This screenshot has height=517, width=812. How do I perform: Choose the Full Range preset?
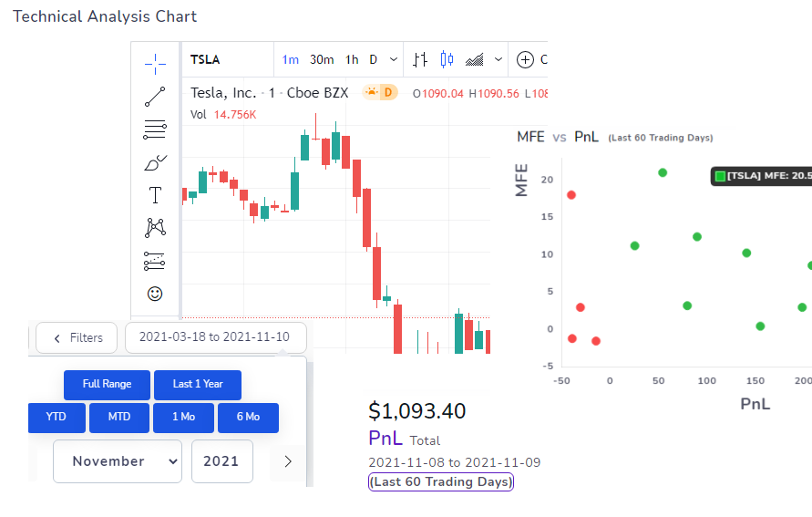[108, 385]
